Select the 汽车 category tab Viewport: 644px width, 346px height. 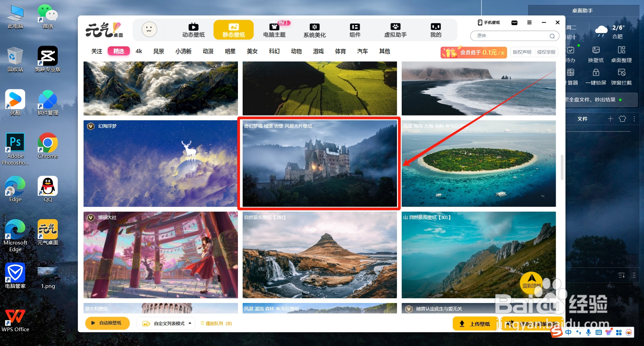(x=362, y=51)
